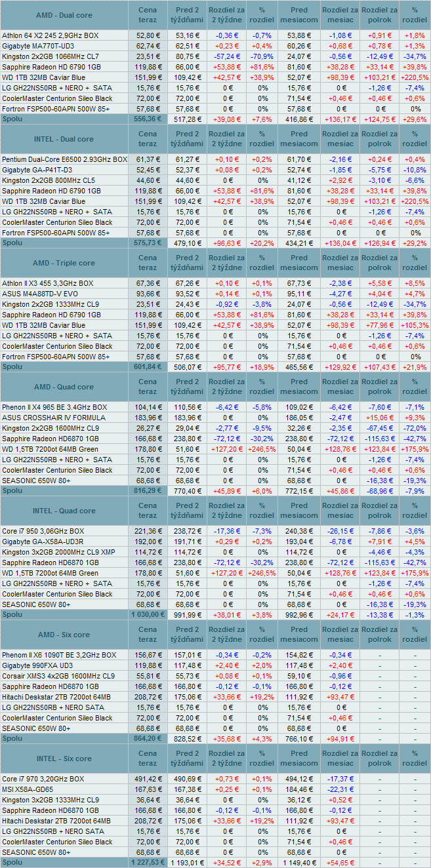Click "Rozdiel za polrok" header in AMD - Quad core
The width and height of the screenshot is (431, 868).
(x=380, y=387)
